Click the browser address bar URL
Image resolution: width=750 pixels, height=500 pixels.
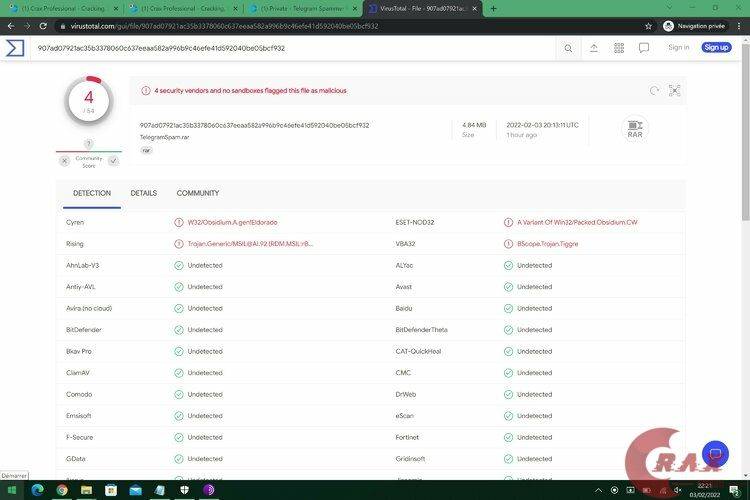pos(224,26)
